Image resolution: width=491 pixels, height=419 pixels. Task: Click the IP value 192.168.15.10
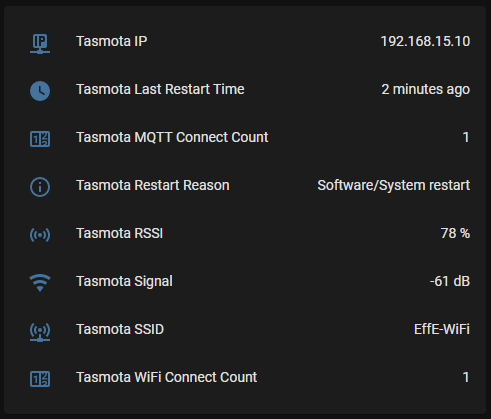(425, 41)
